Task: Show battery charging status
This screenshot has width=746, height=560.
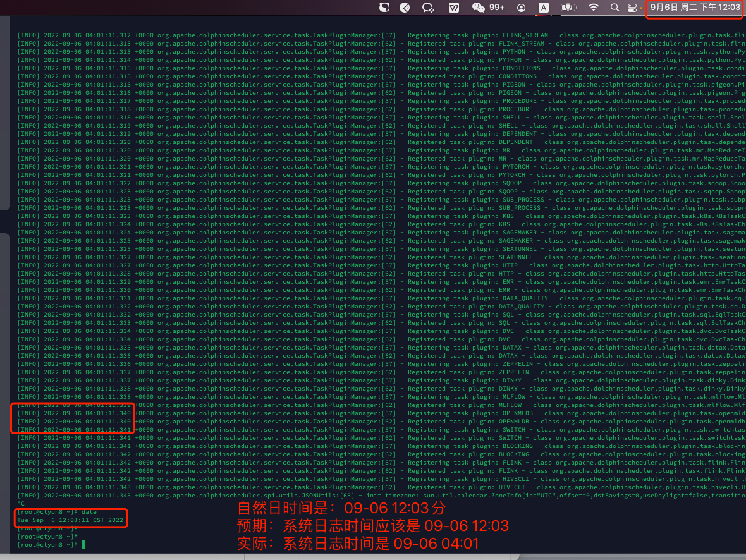Action: pyautogui.click(x=568, y=8)
